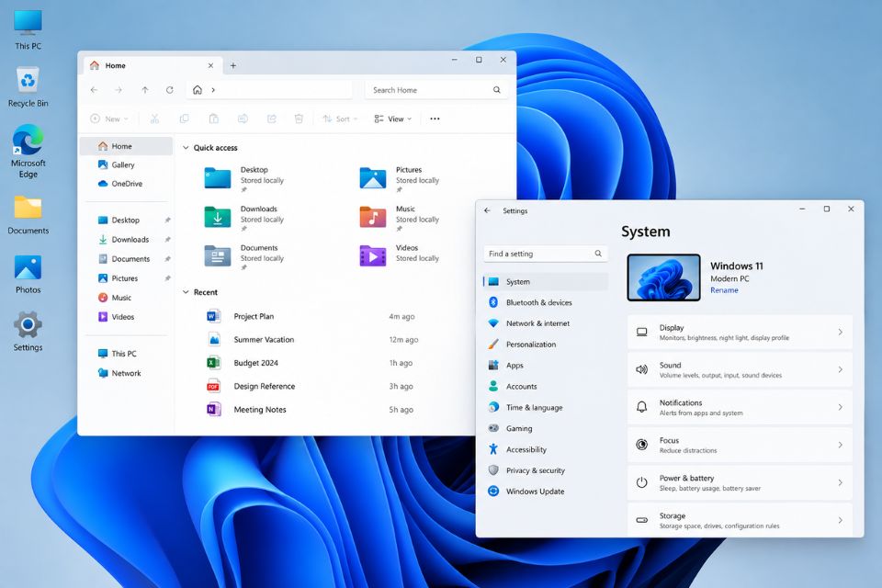
Task: Open the Storage settings row
Action: pos(740,521)
